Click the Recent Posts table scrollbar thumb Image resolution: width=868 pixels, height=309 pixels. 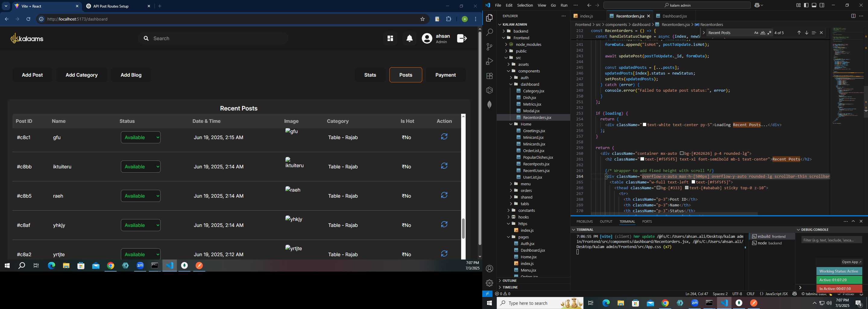463,228
